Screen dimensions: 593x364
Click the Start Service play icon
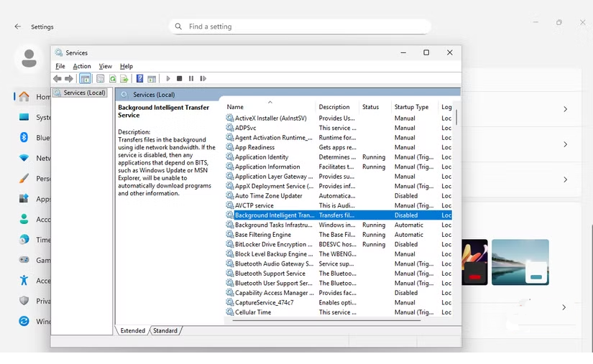tap(168, 79)
